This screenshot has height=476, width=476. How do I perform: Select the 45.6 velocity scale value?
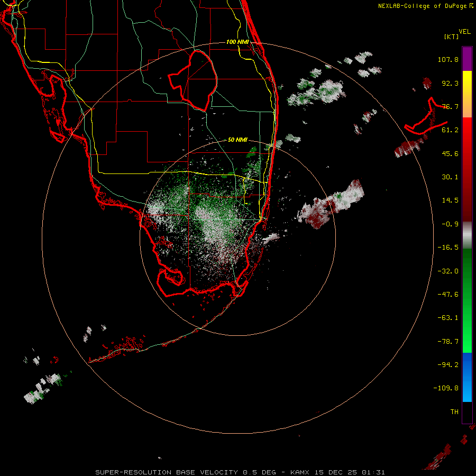(450, 153)
